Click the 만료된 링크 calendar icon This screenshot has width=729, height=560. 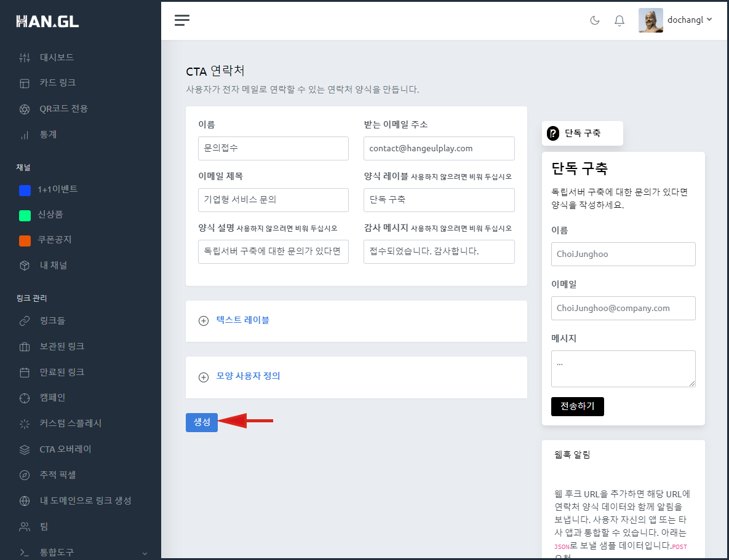[25, 373]
